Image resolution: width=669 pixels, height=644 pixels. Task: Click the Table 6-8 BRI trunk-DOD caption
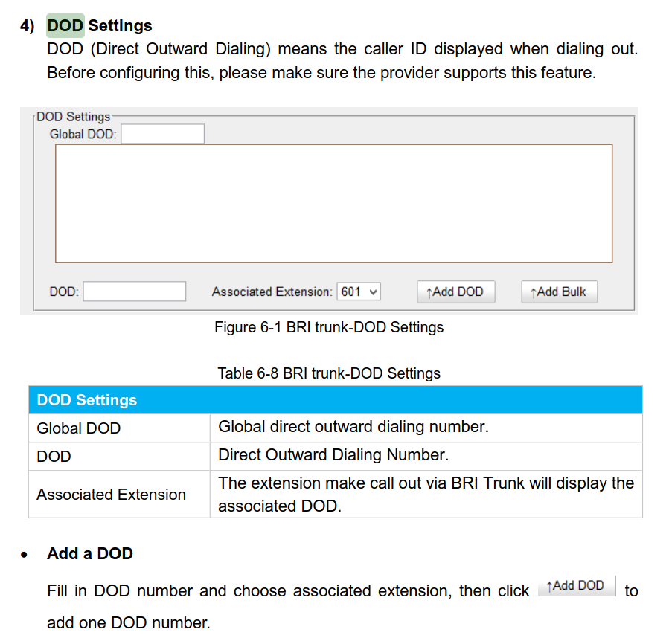point(329,373)
